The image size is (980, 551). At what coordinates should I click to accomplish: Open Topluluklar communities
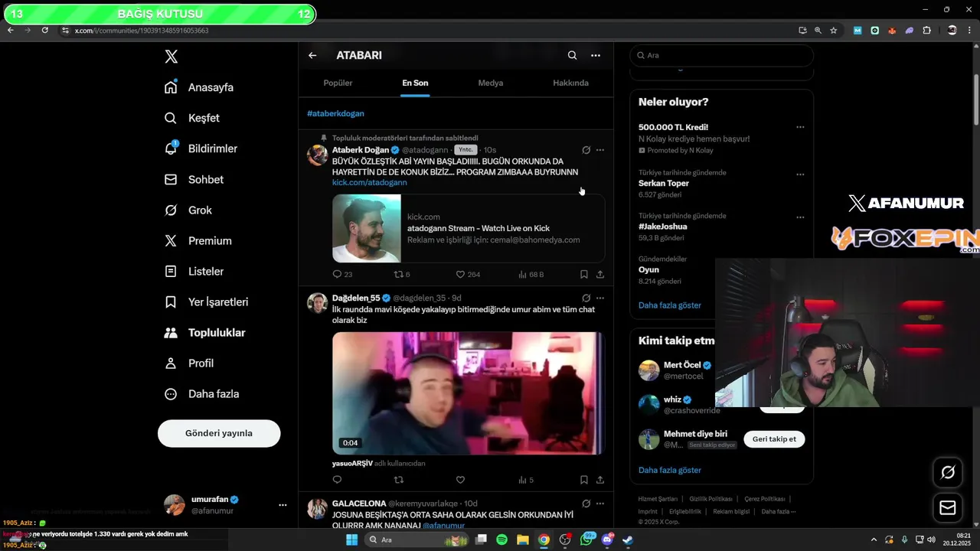(204, 332)
